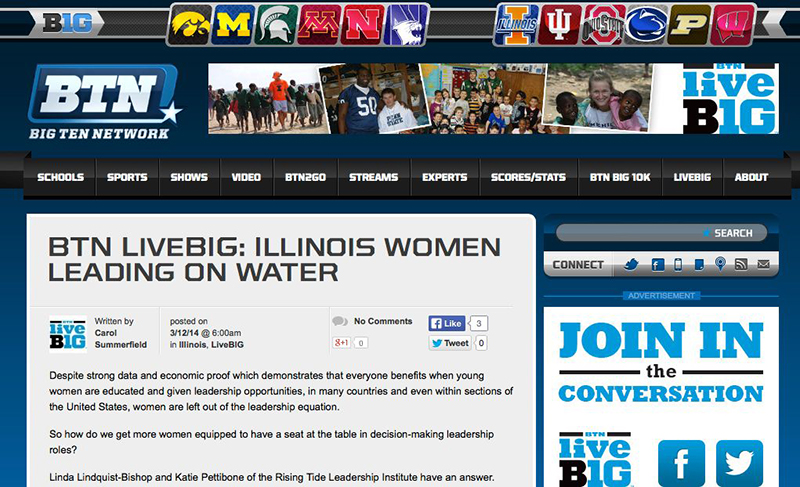Go to BTN2GO

click(305, 177)
